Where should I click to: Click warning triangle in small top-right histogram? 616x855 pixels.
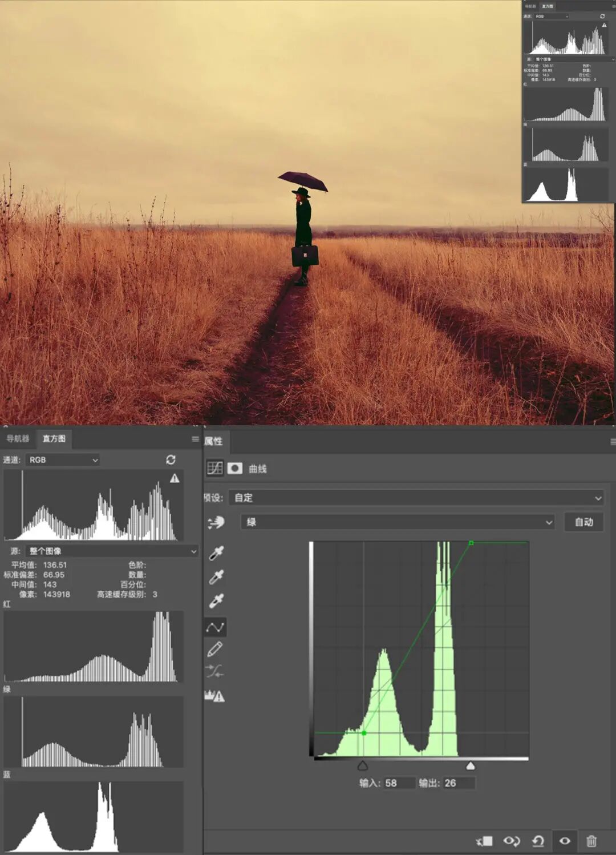click(x=604, y=25)
